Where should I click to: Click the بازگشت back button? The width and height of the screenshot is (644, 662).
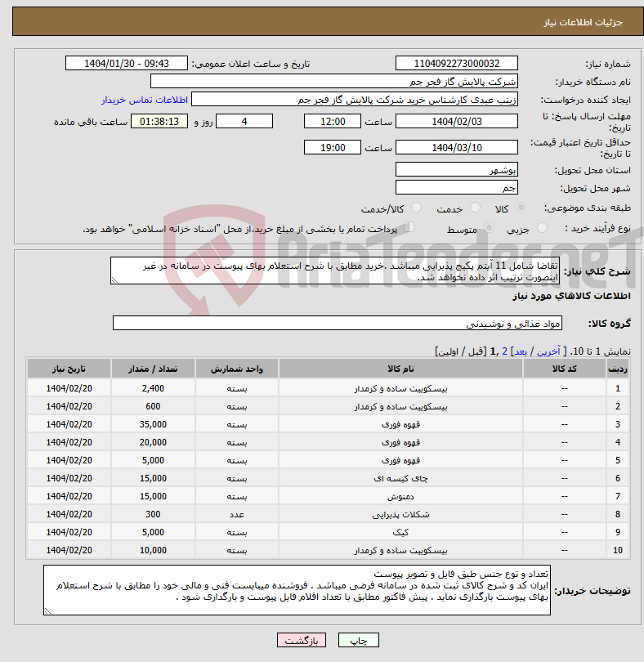click(302, 640)
